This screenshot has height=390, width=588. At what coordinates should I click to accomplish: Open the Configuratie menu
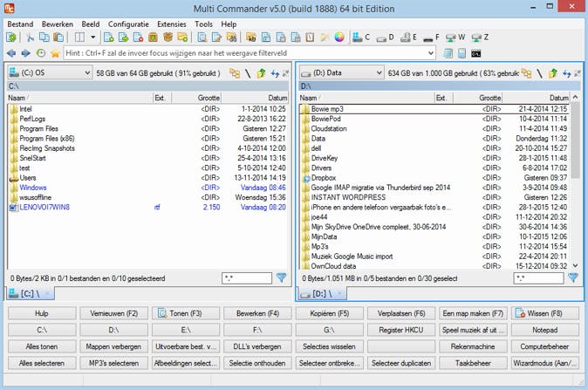coord(128,24)
